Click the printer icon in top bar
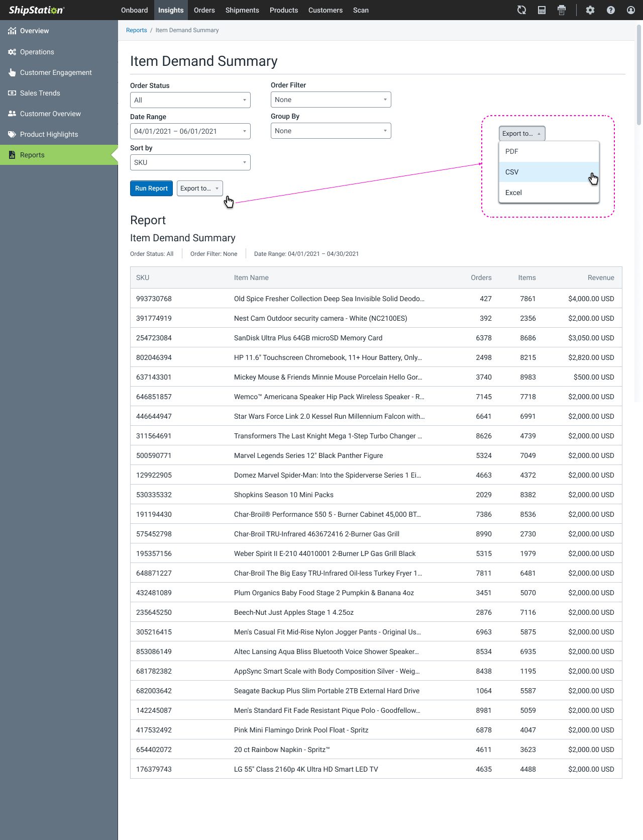Viewport: 643px width, 840px height. click(x=562, y=10)
